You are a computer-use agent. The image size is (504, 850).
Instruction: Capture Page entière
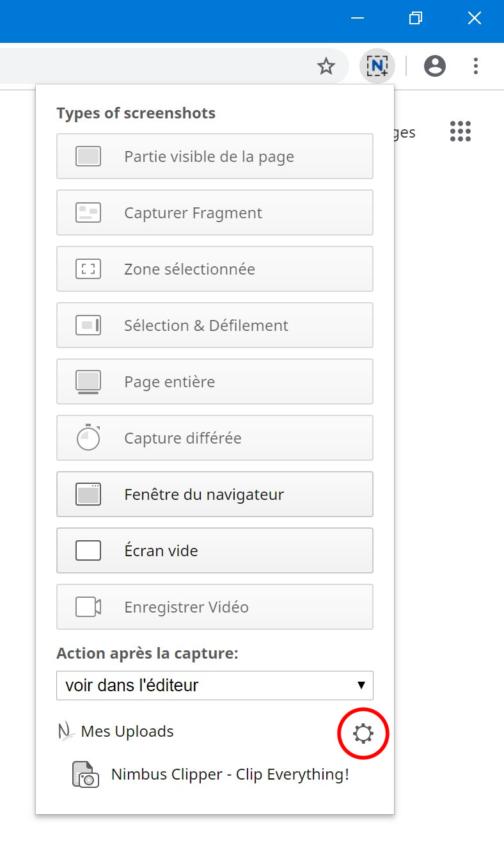point(215,381)
